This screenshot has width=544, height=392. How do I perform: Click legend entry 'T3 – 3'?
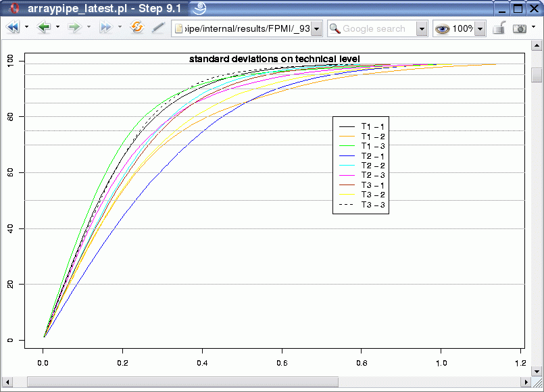tap(373, 205)
